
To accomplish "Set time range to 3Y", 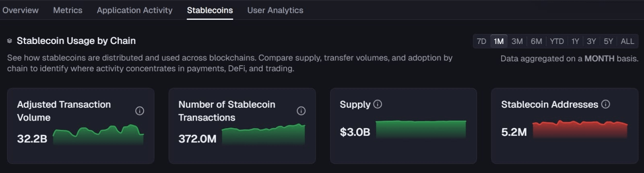I will (591, 41).
